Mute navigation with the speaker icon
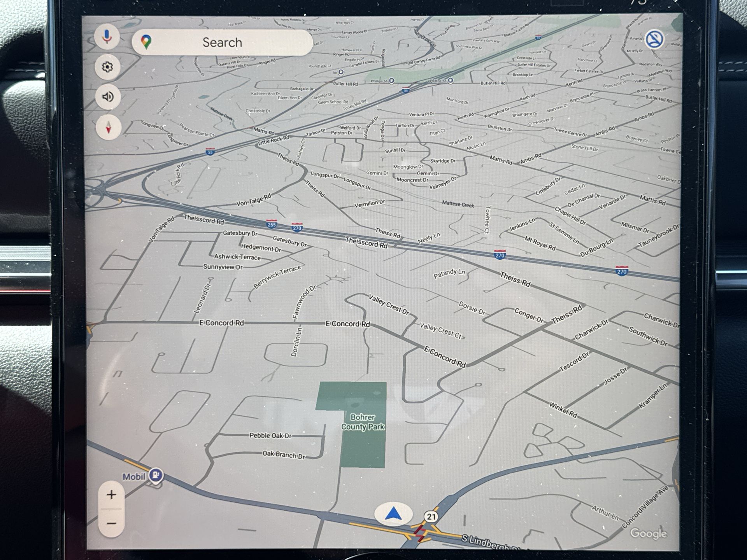Viewport: 747px width, 560px height. 108,96
